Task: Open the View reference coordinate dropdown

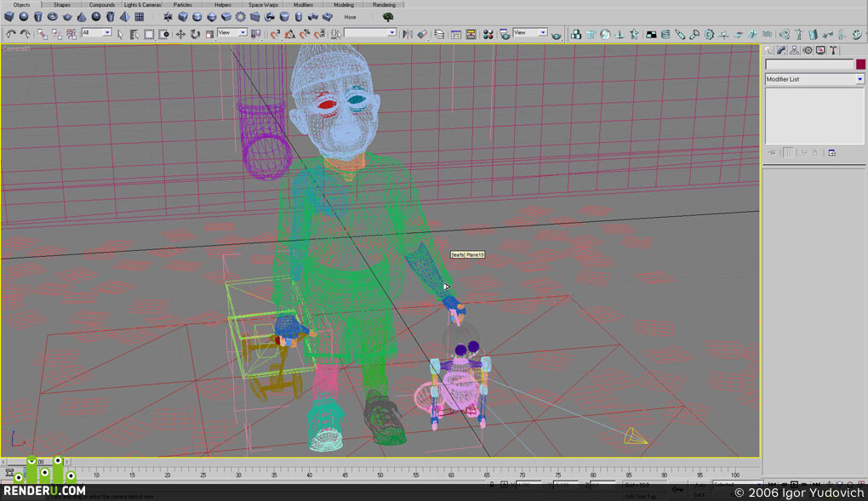Action: pyautogui.click(x=232, y=32)
